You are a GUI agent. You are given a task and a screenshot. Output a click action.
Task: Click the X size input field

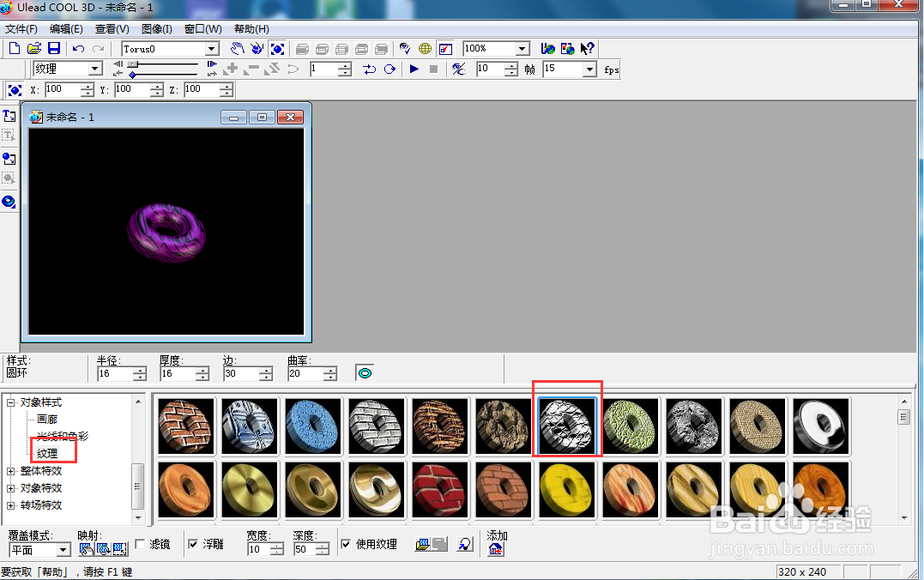point(63,89)
